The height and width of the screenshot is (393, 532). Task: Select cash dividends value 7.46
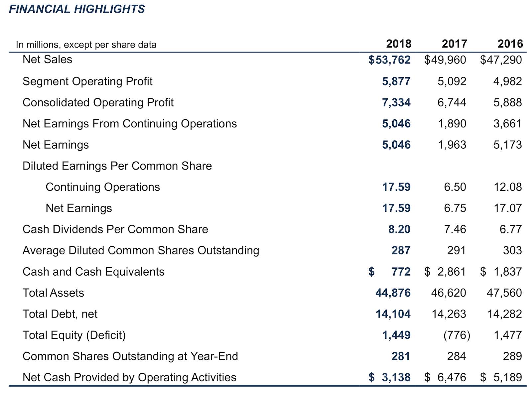click(455, 229)
